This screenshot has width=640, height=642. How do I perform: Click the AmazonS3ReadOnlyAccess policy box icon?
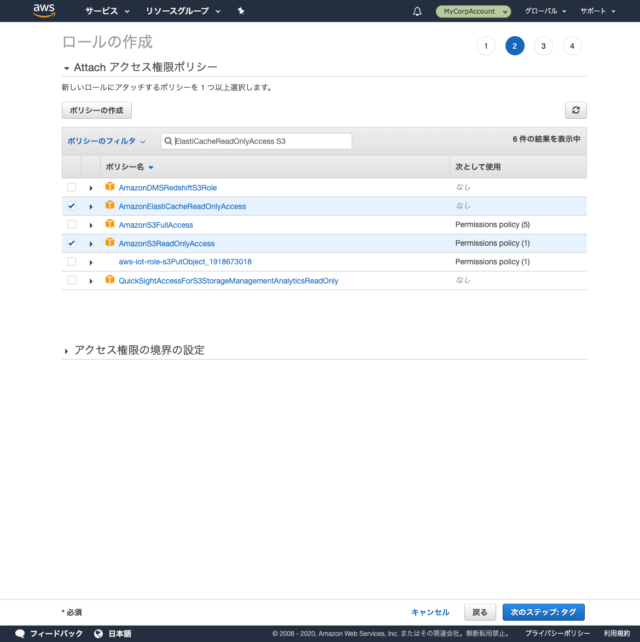110,242
